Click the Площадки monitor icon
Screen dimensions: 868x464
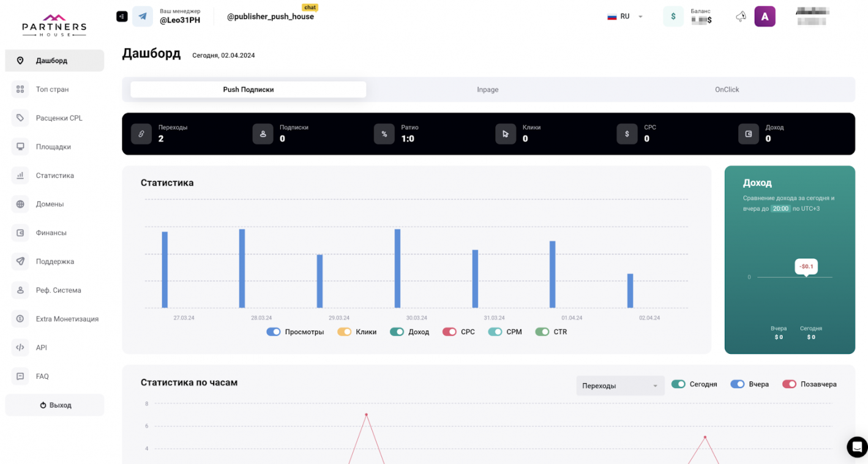click(x=20, y=147)
